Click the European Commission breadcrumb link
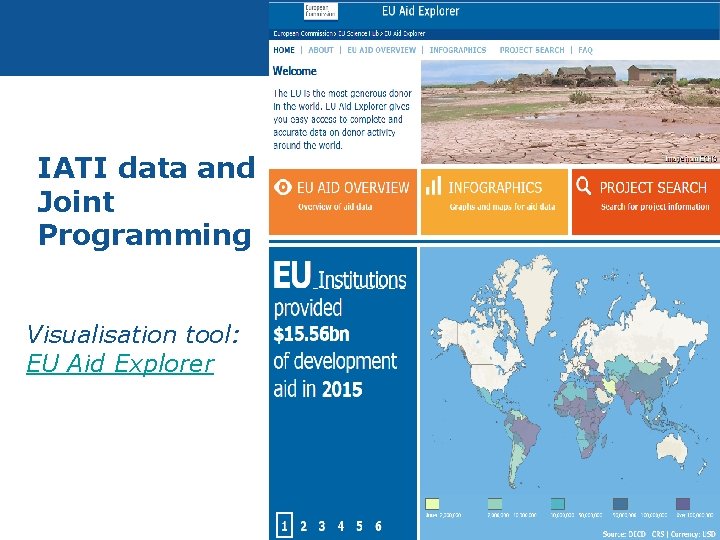Screen dimensions: 720x540 304,34
